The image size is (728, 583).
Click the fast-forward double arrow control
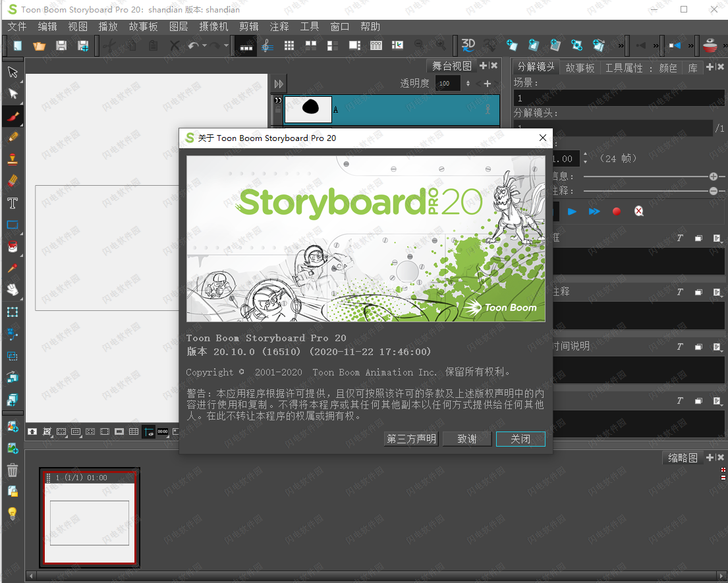[x=594, y=211]
